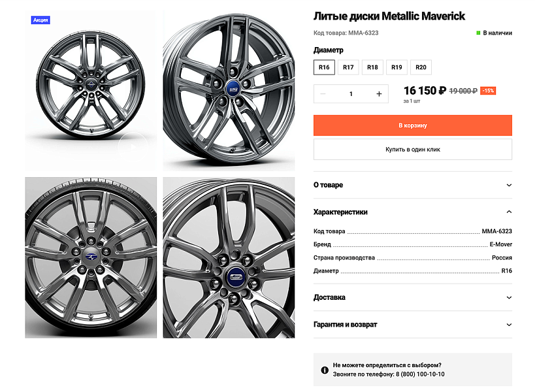
Task: Click the plus quantity icon
Action: point(379,94)
